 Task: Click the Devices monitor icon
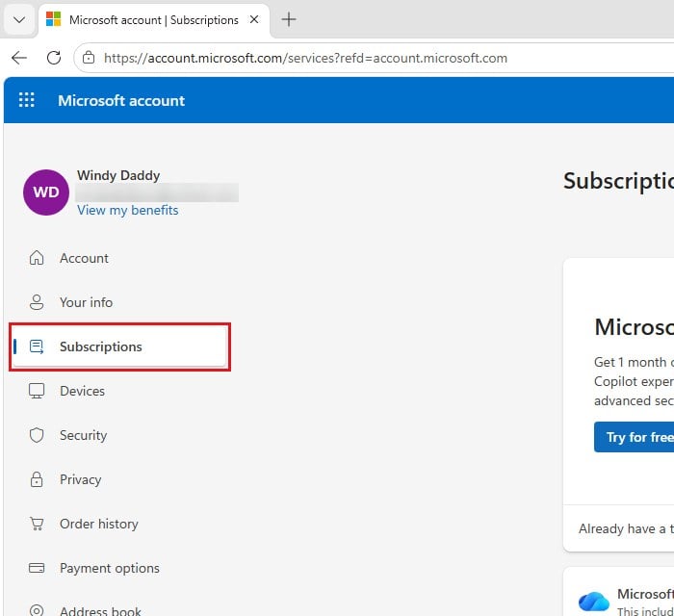(x=37, y=391)
